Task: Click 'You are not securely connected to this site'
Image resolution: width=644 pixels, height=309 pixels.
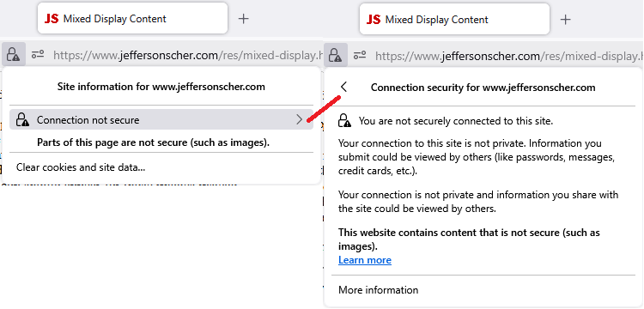Action: (456, 121)
